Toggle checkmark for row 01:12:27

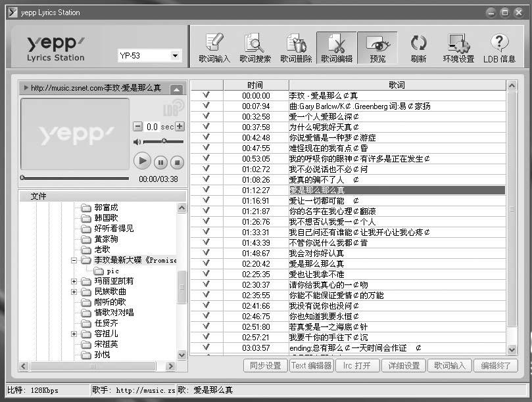(x=206, y=190)
